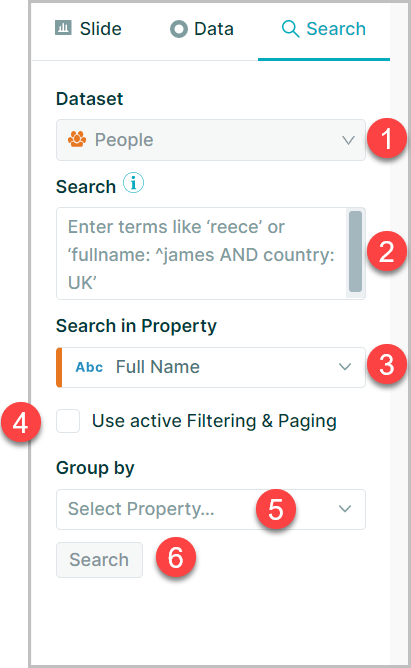The width and height of the screenshot is (411, 668).
Task: Click the Use active Filtering & Paging label
Action: pyautogui.click(x=214, y=421)
